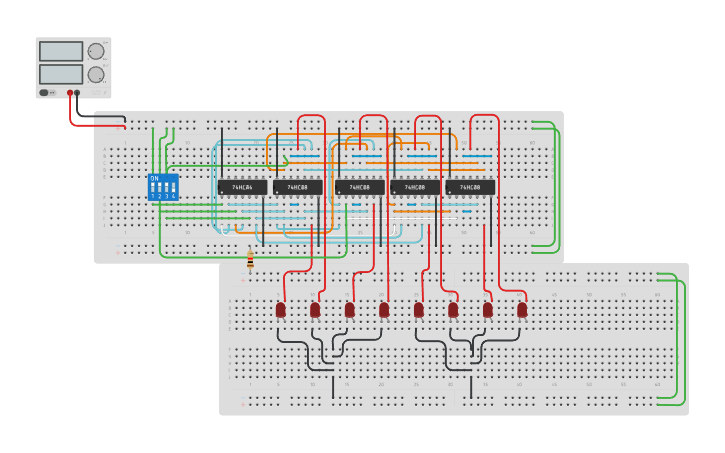Select the first red LED on lower breadboard
The height and width of the screenshot is (453, 725).
(x=281, y=310)
